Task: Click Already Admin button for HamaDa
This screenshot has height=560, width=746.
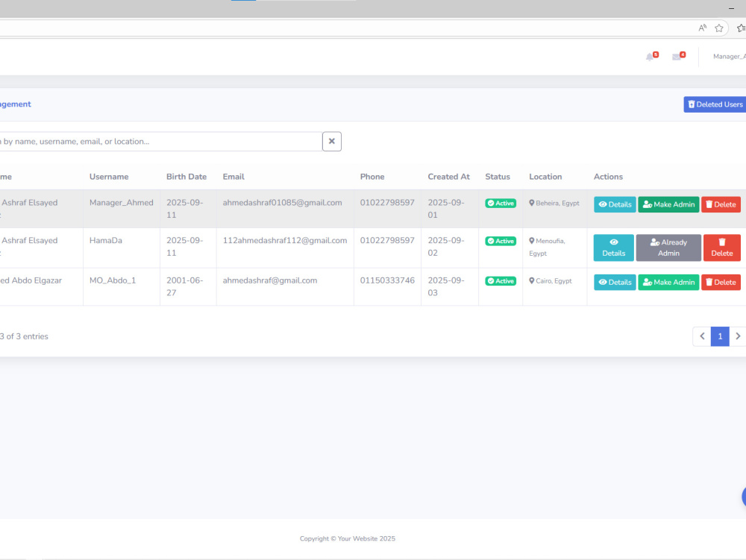Action: pos(668,248)
